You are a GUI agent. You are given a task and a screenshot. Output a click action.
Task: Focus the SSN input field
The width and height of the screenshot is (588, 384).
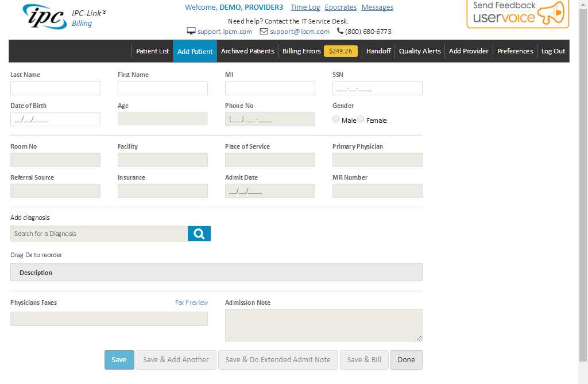[377, 88]
